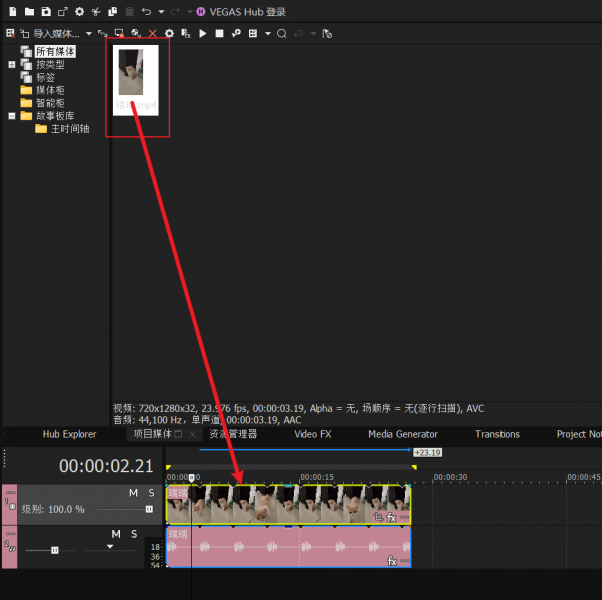Collapse the 故事板库 tree node

[x=12, y=116]
